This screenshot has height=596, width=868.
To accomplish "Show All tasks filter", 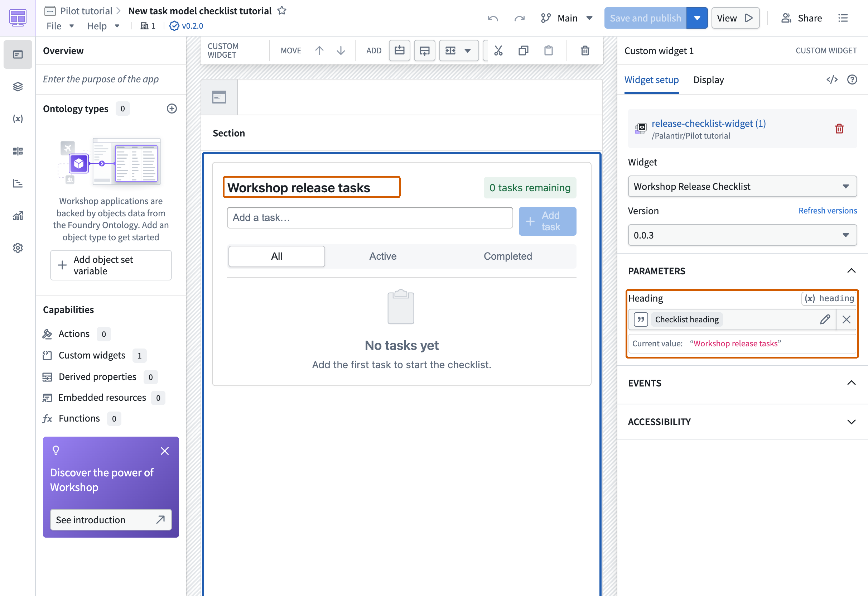I will coord(276,256).
